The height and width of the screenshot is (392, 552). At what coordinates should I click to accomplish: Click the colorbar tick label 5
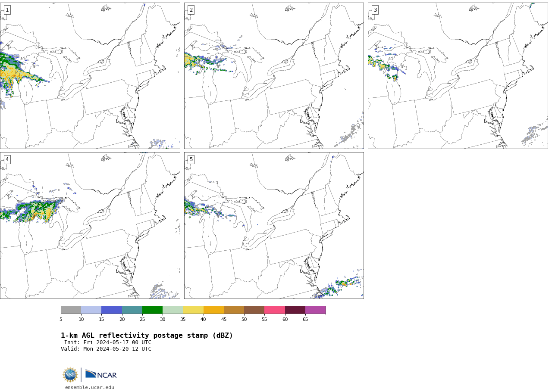tap(61, 319)
